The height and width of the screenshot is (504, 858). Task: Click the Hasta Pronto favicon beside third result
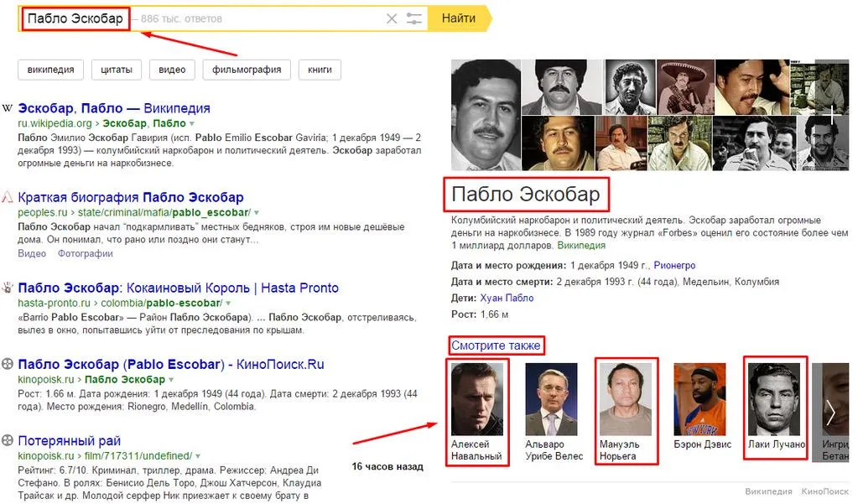coord(7,288)
